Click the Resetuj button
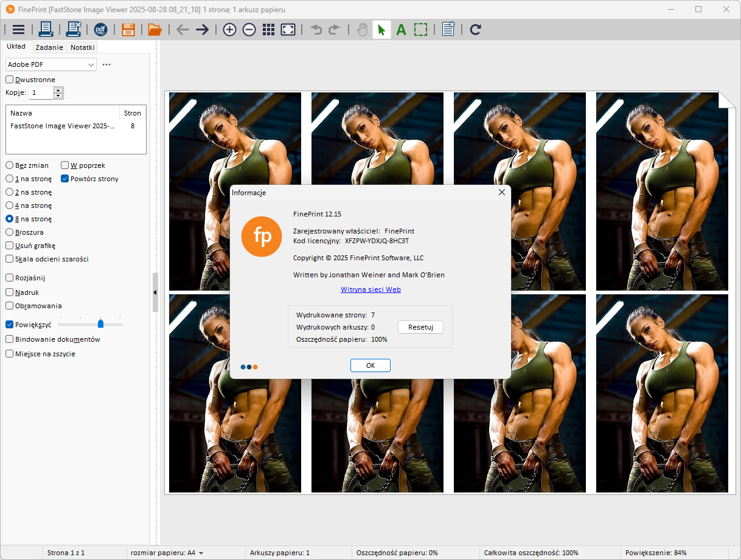This screenshot has height=560, width=741. pyautogui.click(x=420, y=327)
